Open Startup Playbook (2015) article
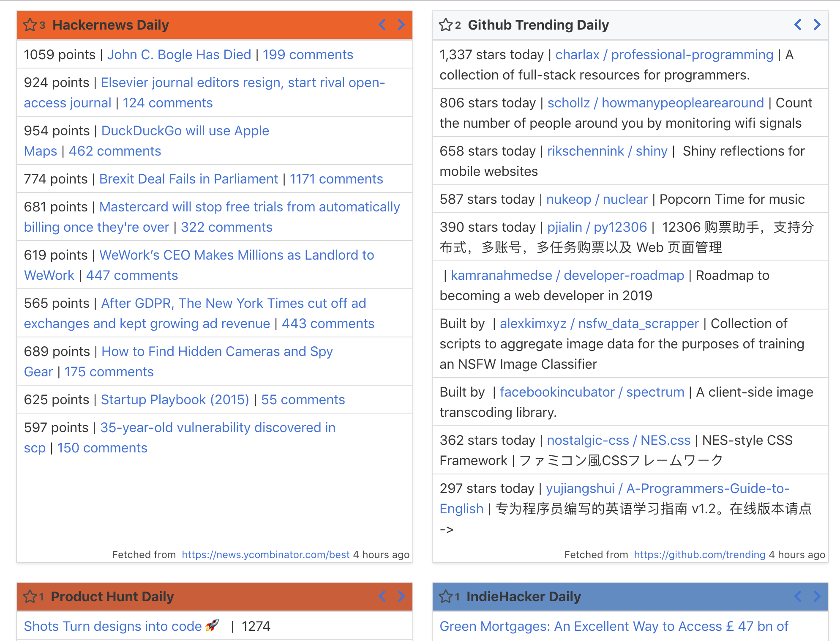840x641 pixels. pos(175,400)
